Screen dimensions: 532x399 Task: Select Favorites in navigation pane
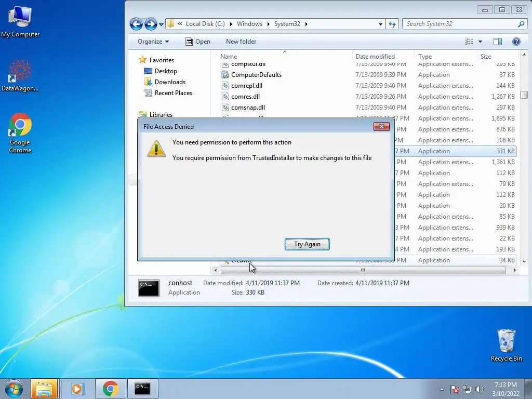156,60
